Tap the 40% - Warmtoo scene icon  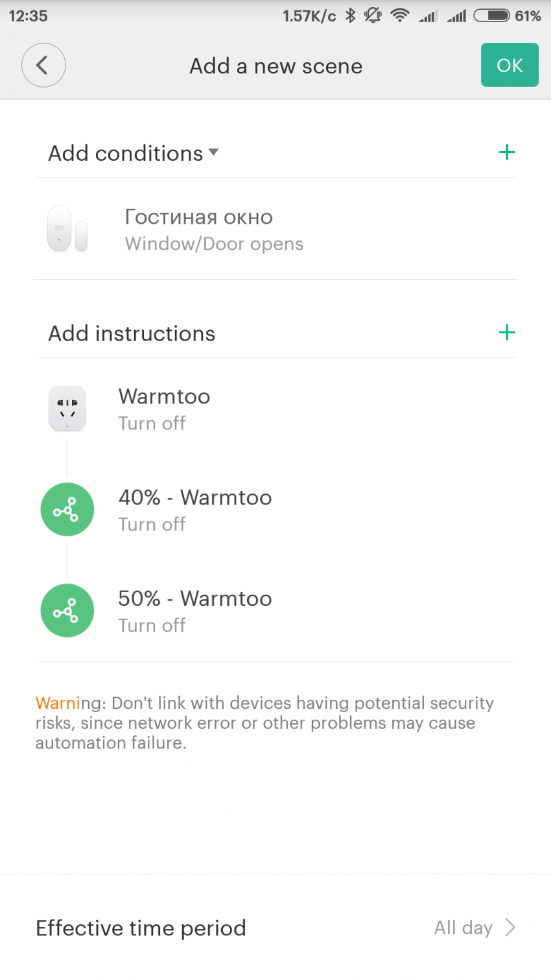67,510
